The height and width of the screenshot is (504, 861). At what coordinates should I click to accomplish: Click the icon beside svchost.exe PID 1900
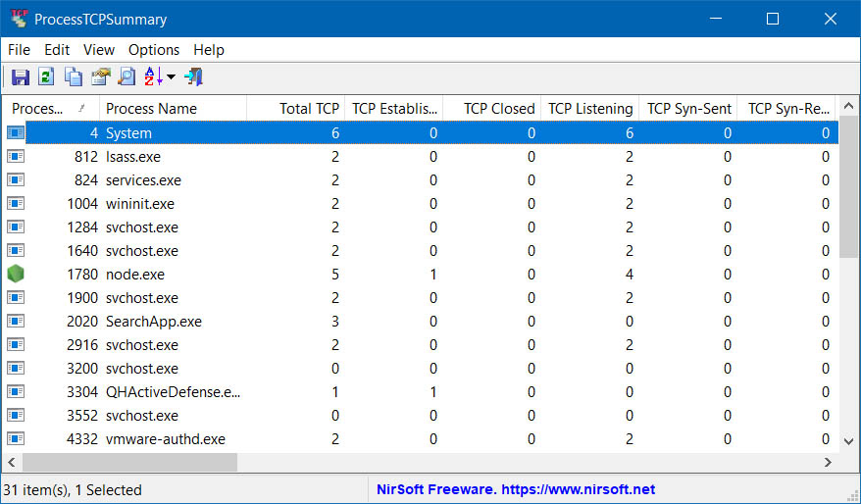pyautogui.click(x=16, y=297)
